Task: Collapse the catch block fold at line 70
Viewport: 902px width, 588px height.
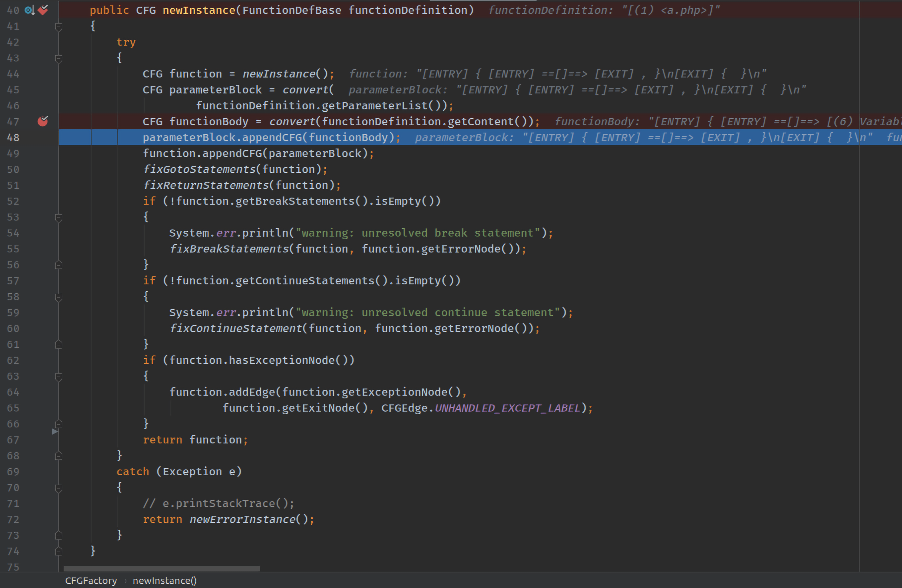Action: coord(58,488)
